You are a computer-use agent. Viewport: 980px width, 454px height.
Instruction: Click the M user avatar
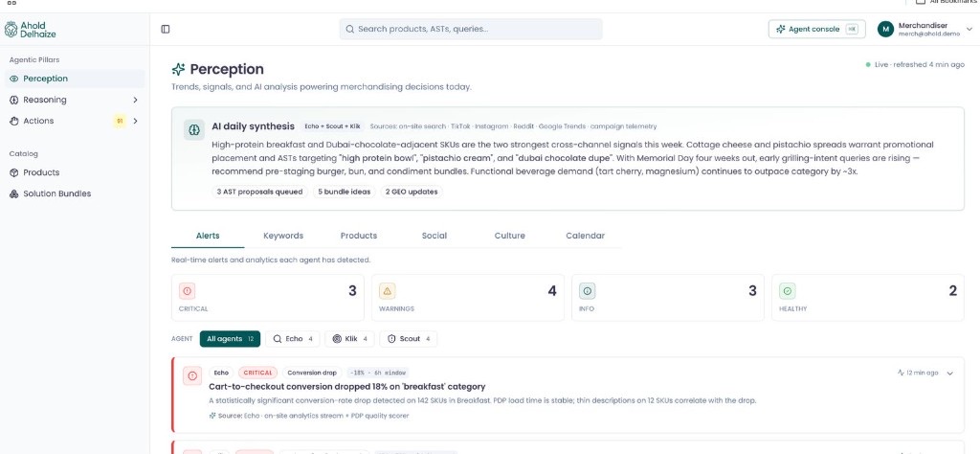pyautogui.click(x=885, y=29)
